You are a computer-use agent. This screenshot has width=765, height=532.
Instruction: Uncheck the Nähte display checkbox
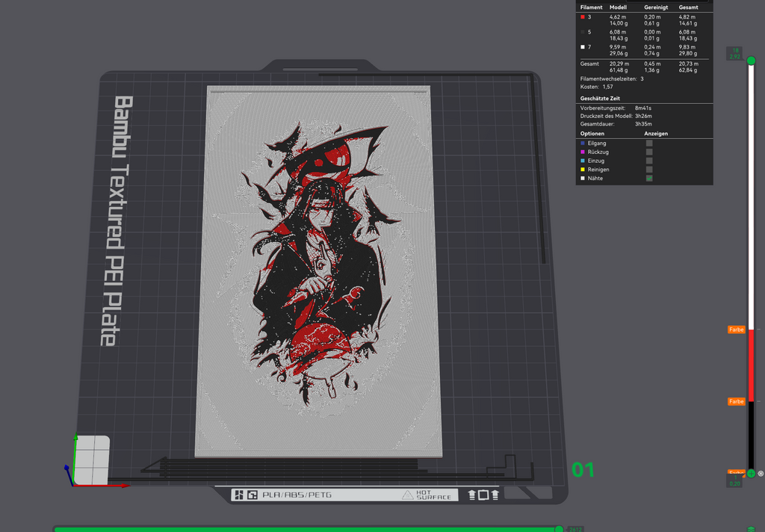pyautogui.click(x=649, y=178)
